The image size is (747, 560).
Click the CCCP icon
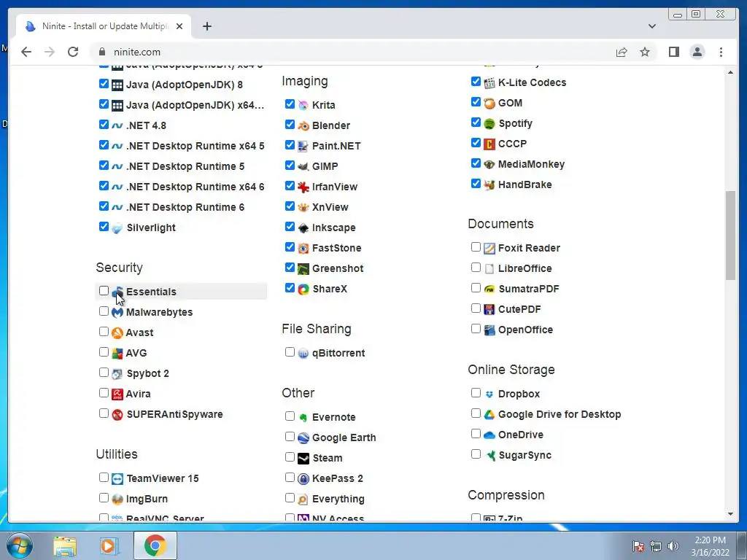click(489, 144)
